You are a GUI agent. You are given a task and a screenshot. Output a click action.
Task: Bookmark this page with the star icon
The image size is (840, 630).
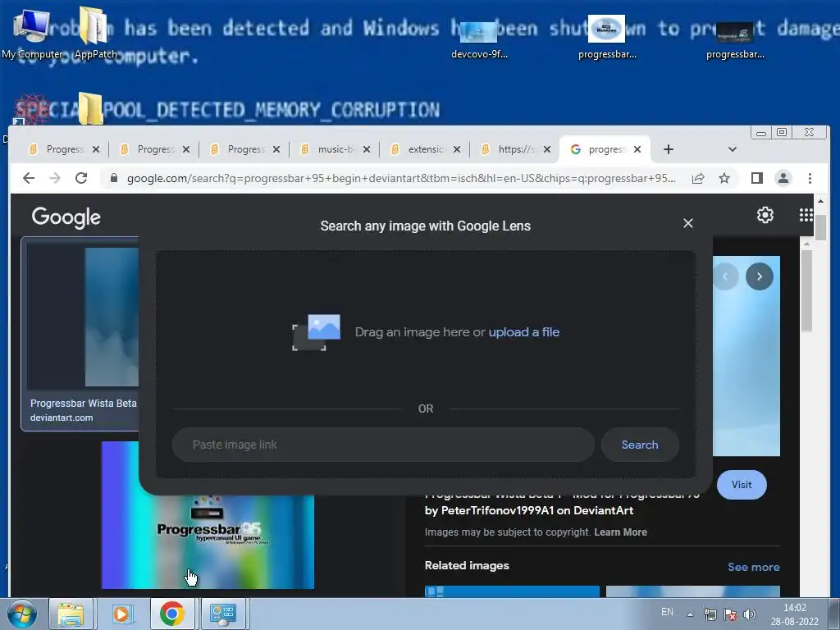[x=724, y=178]
